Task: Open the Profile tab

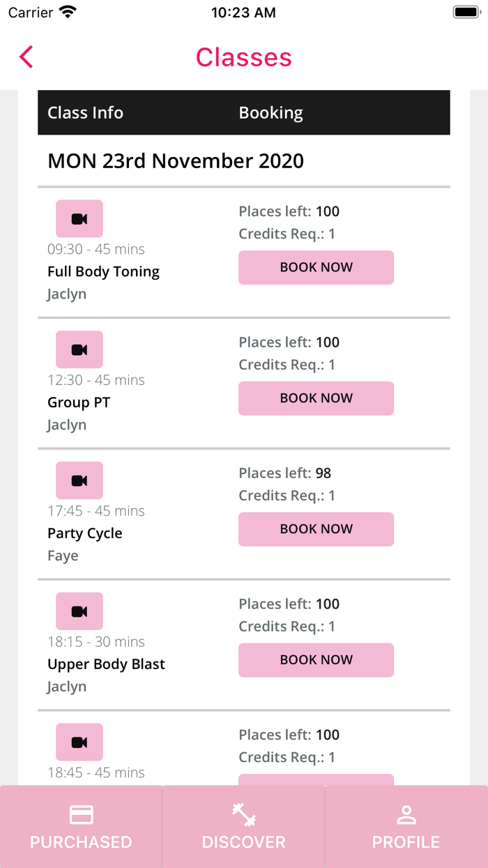Action: tap(406, 827)
